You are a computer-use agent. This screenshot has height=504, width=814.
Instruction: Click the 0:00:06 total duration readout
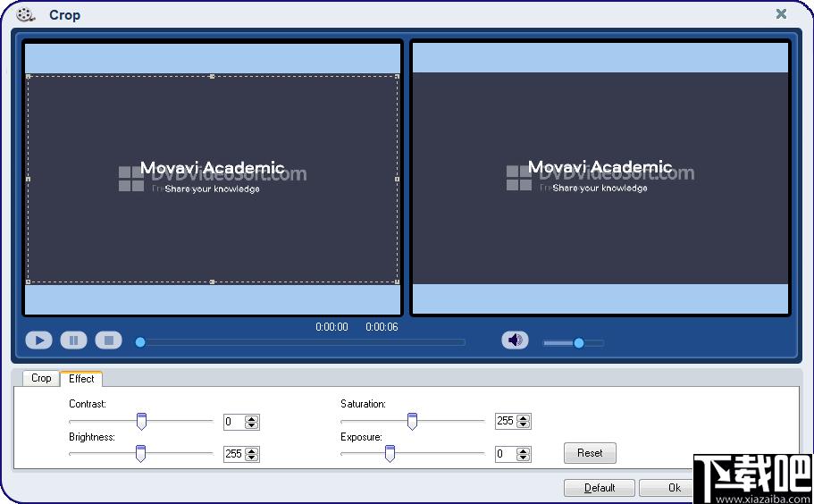point(382,327)
